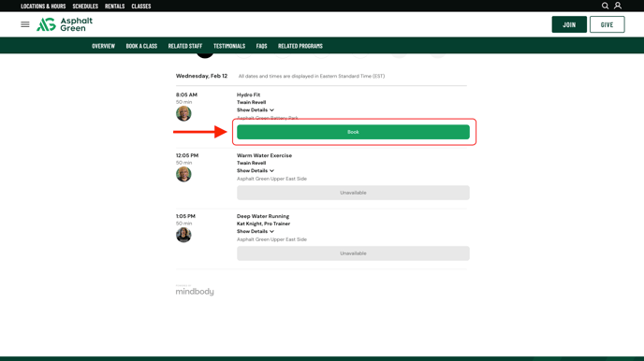Click Twain Revell under Warm Water Exercise

[x=252, y=163]
